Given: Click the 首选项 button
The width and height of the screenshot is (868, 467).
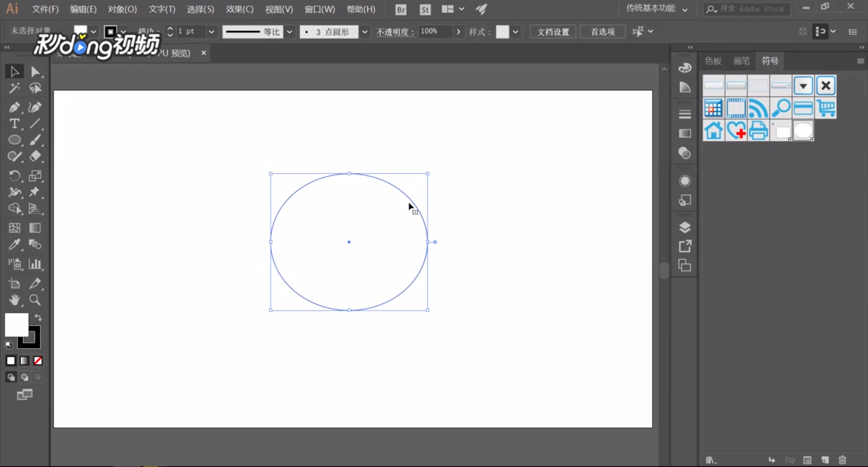Looking at the screenshot, I should (603, 32).
